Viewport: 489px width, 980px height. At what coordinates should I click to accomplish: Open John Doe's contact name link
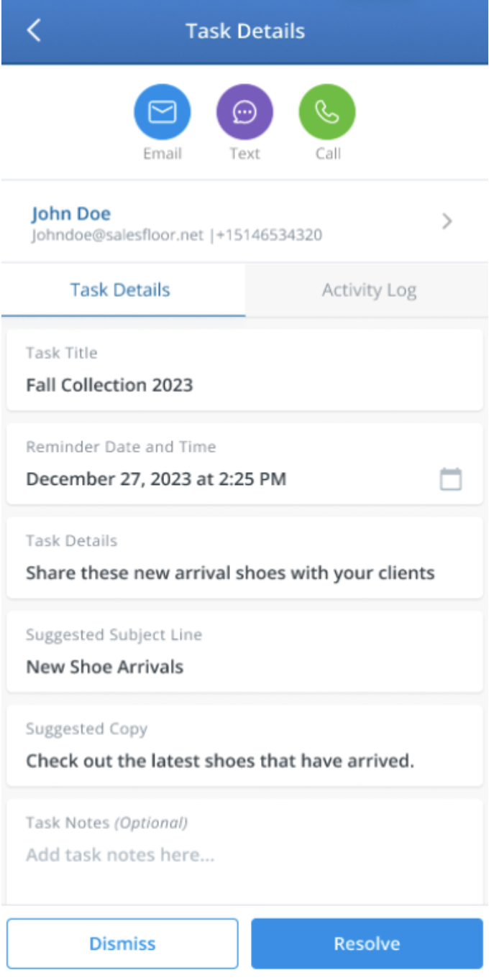(71, 213)
